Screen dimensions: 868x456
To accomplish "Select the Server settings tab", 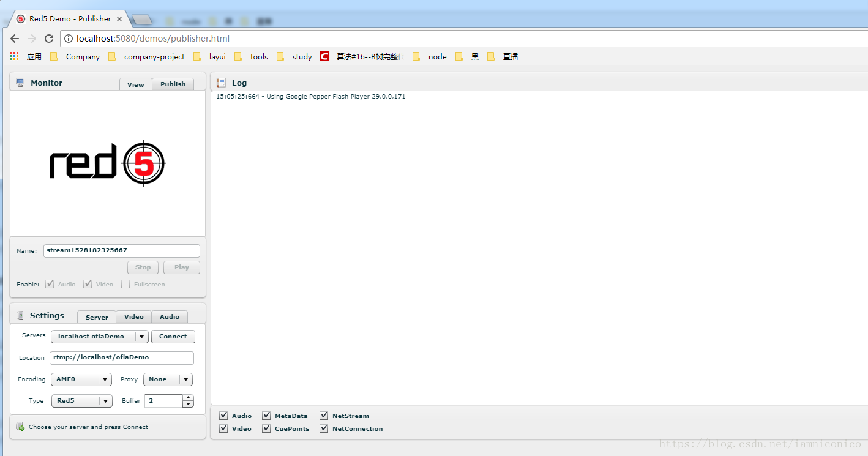I will (97, 317).
